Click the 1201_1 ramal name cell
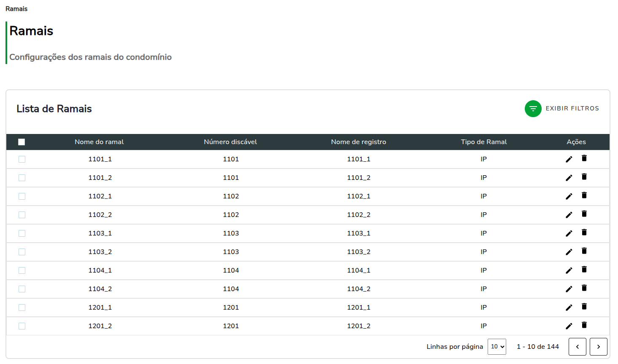The height and width of the screenshot is (364, 618). click(100, 308)
